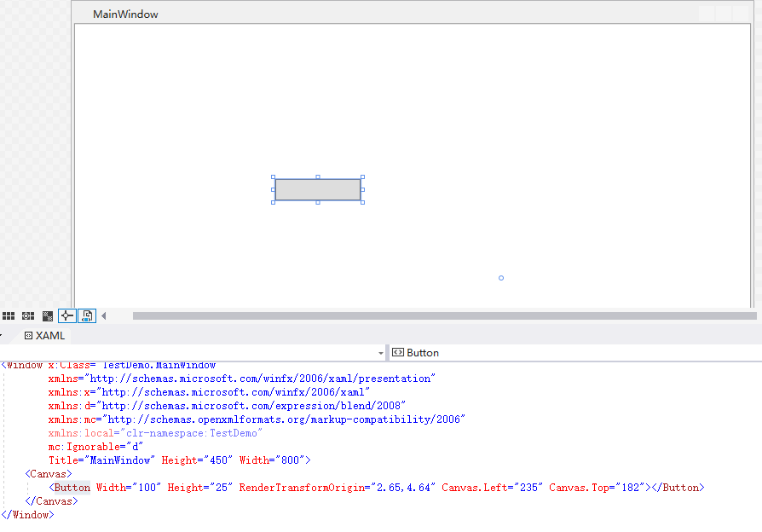
Task: Click the xmlns:local clr-namespace line
Action: pos(155,433)
